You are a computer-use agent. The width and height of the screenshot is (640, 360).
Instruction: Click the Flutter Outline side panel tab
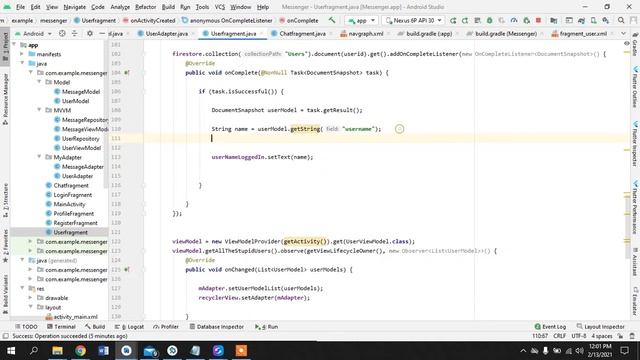click(635, 87)
